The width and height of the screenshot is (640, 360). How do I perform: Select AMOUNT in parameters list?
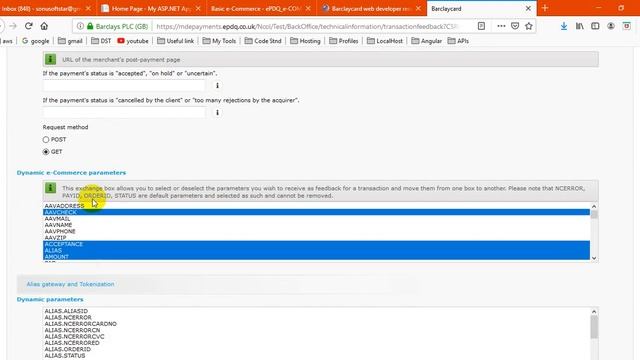pyautogui.click(x=316, y=257)
